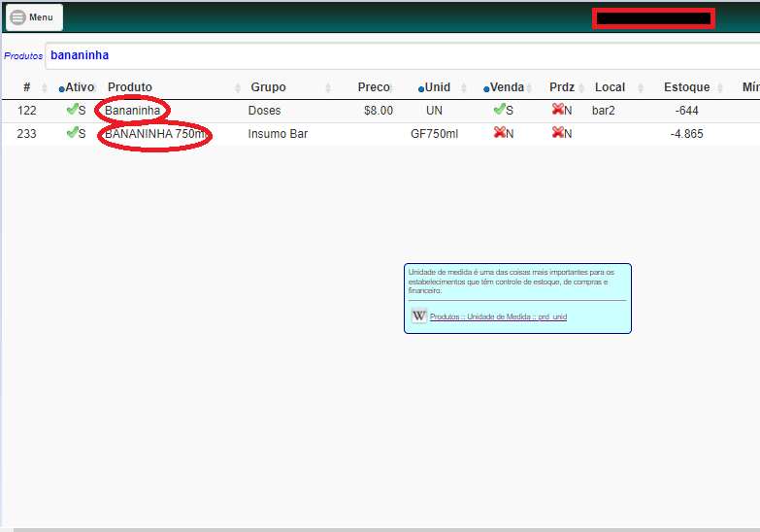
Task: Click the hamburger icon in Menu button
Action: click(17, 17)
